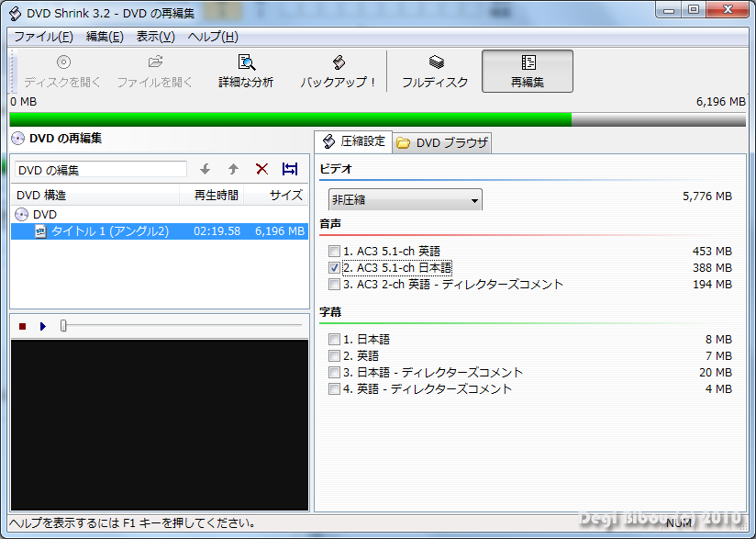This screenshot has width=756, height=539.
Task: Click the title film icon beside タイトル 1
Action: click(x=41, y=231)
